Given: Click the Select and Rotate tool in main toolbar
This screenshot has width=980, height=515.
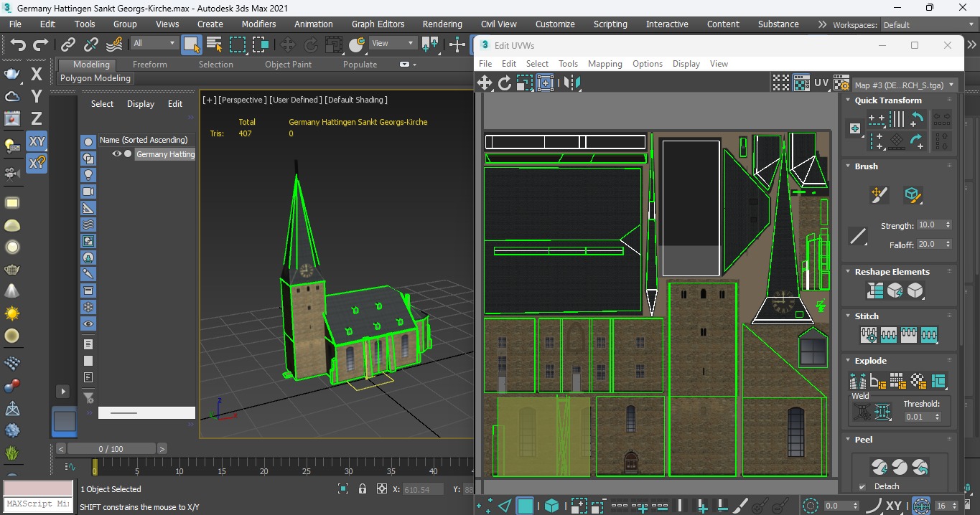Looking at the screenshot, I should pyautogui.click(x=311, y=44).
